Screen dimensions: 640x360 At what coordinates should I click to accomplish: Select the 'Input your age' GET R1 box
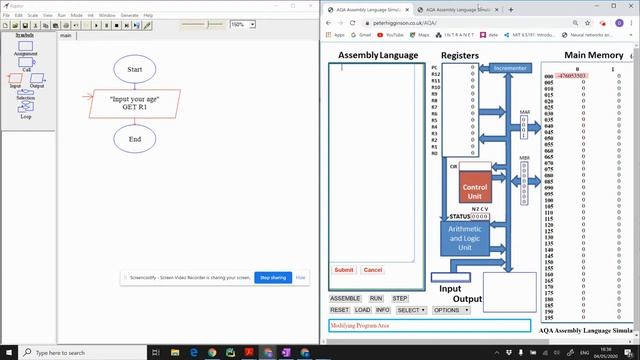pyautogui.click(x=135, y=104)
